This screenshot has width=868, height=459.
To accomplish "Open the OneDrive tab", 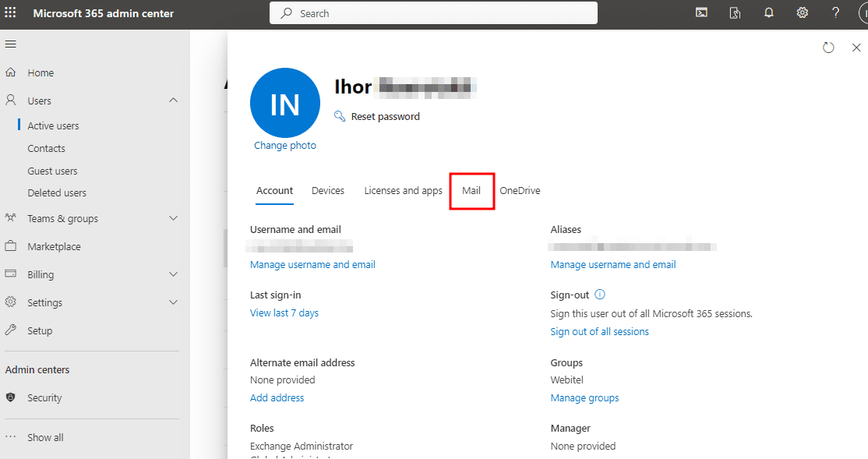I will coord(520,190).
